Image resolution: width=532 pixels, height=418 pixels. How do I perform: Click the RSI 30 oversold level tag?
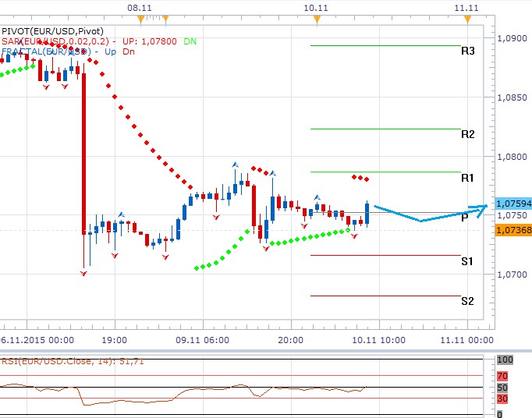pyautogui.click(x=502, y=399)
